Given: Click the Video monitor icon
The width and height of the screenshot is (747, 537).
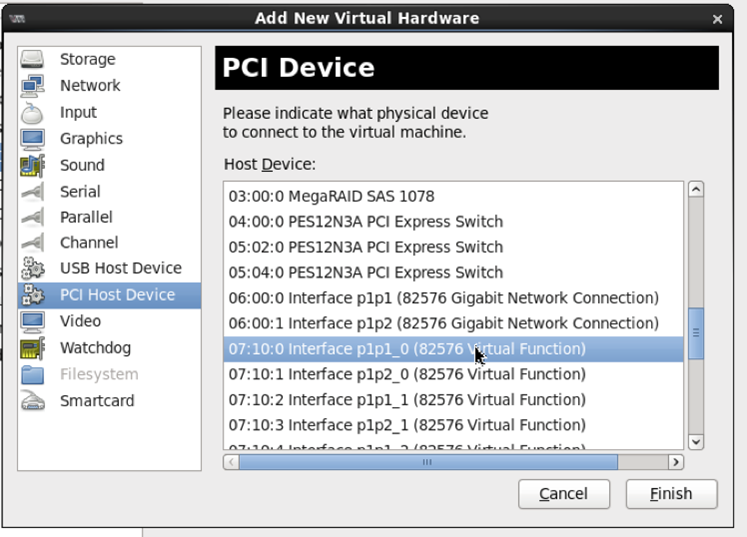Looking at the screenshot, I should tap(33, 321).
